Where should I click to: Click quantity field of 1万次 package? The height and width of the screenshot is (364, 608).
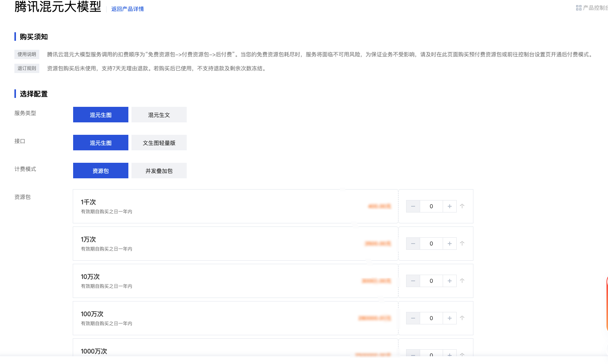(431, 244)
